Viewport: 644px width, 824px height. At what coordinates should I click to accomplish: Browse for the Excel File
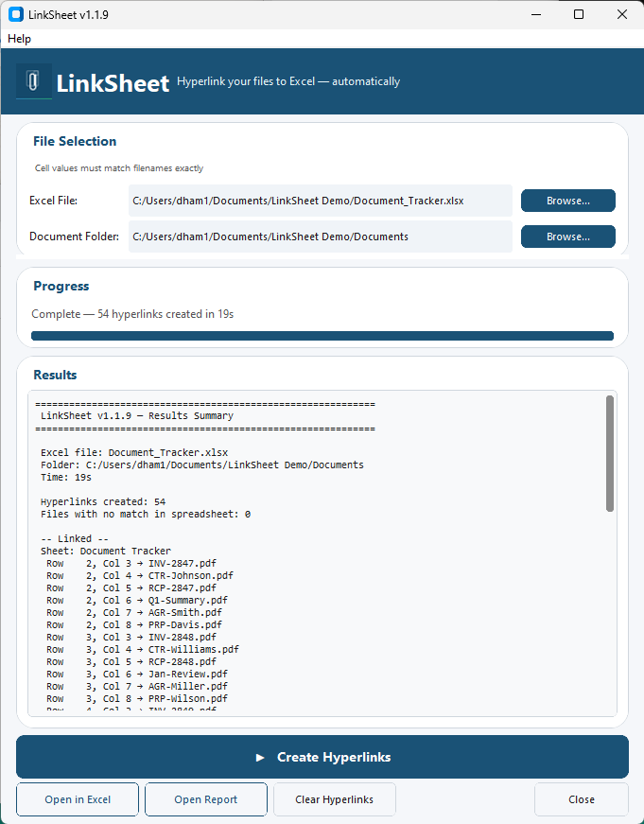coord(567,201)
